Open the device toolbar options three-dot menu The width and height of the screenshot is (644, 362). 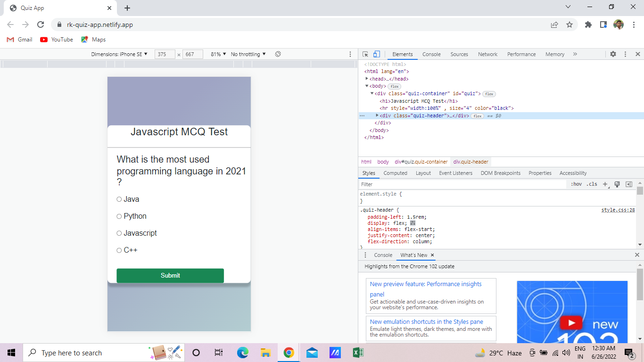click(x=350, y=54)
